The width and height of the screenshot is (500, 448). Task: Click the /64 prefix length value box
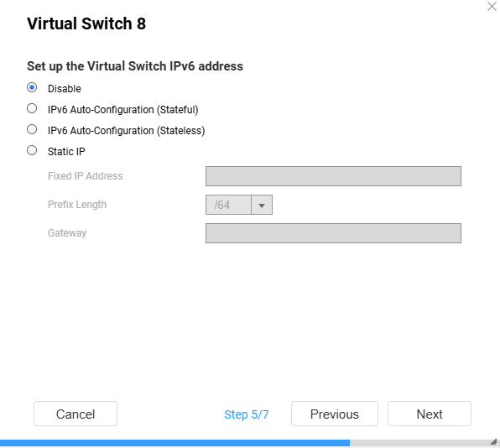click(229, 205)
